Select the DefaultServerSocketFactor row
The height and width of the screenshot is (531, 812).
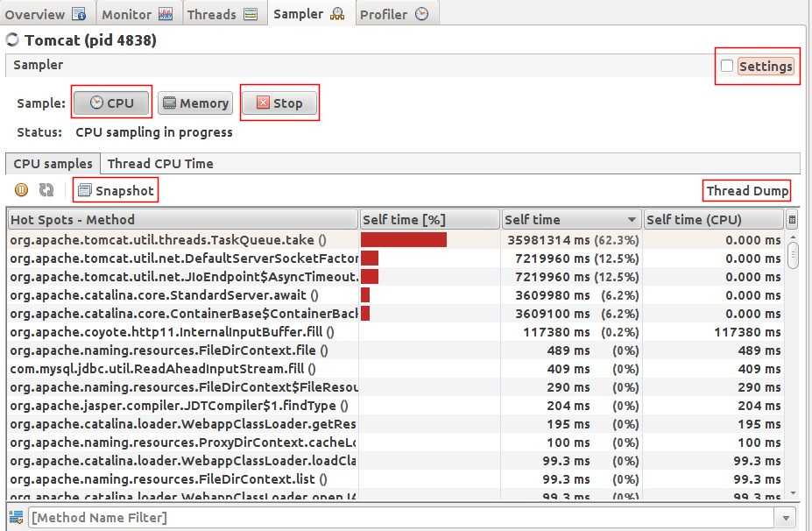(x=396, y=258)
